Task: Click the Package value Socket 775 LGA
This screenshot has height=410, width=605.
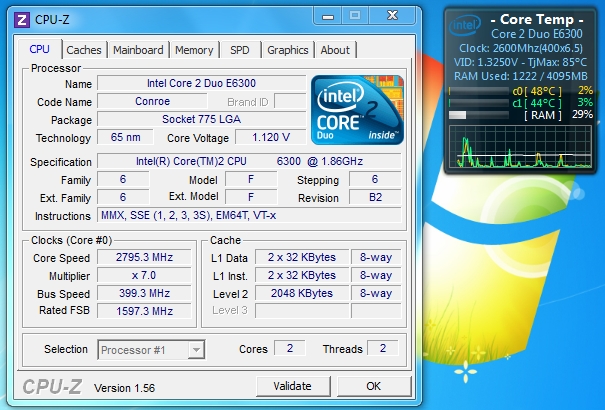Action: (x=201, y=119)
